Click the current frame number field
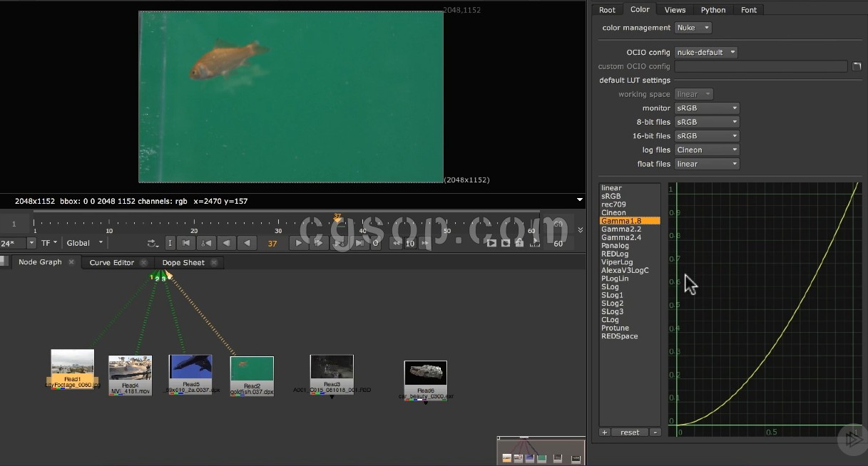The image size is (868, 466). [x=272, y=243]
